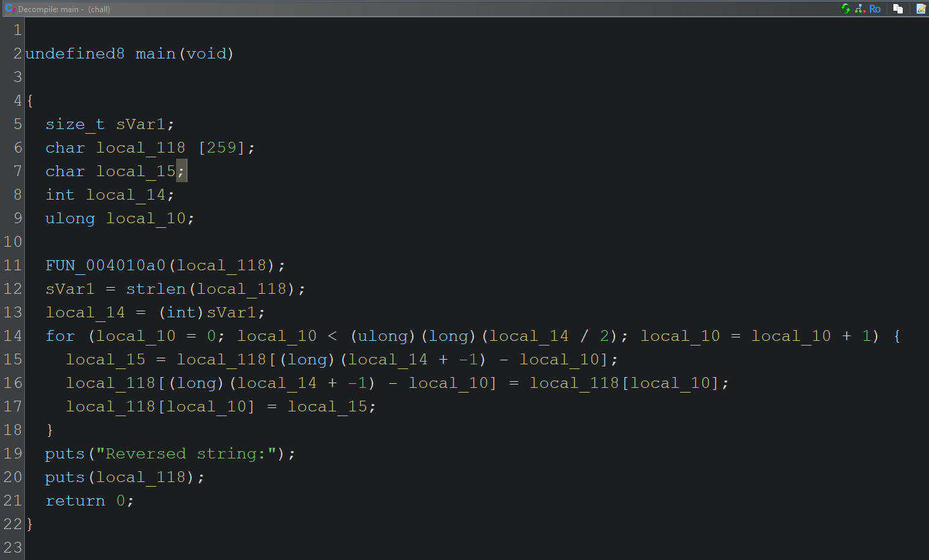This screenshot has width=929, height=560.
Task: Click the closing brace on line 22
Action: pos(30,524)
